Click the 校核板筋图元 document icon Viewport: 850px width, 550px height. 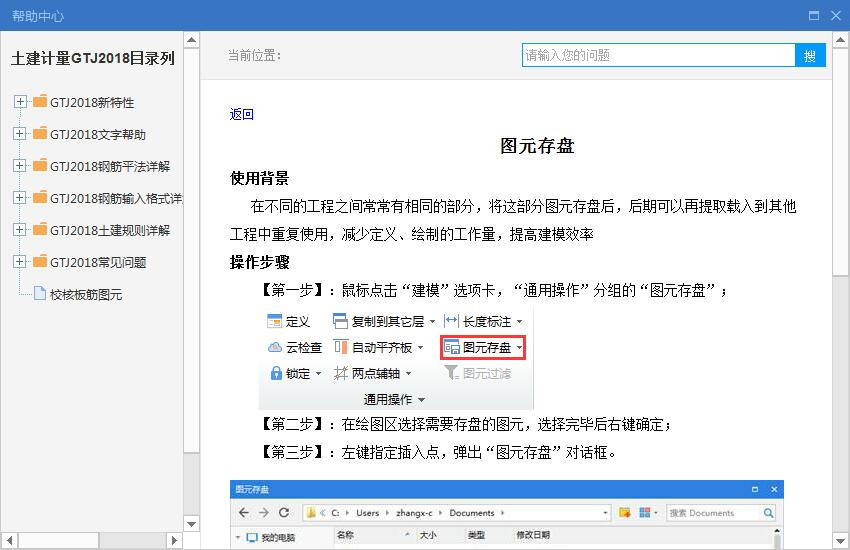(x=40, y=293)
